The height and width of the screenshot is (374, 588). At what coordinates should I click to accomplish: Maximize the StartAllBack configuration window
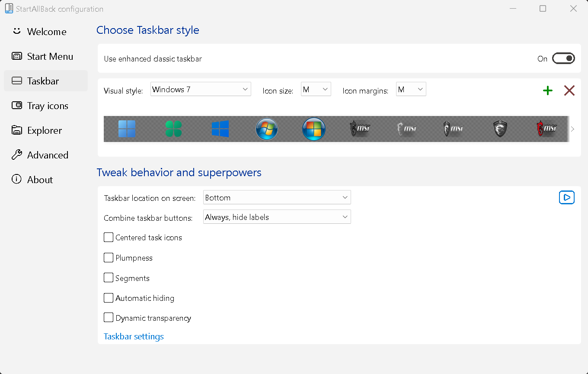click(x=543, y=9)
